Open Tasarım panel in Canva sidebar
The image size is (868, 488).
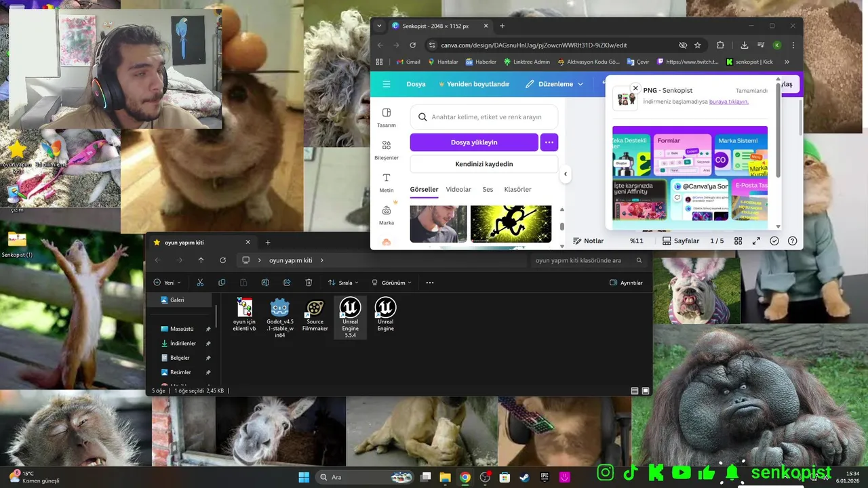[387, 117]
